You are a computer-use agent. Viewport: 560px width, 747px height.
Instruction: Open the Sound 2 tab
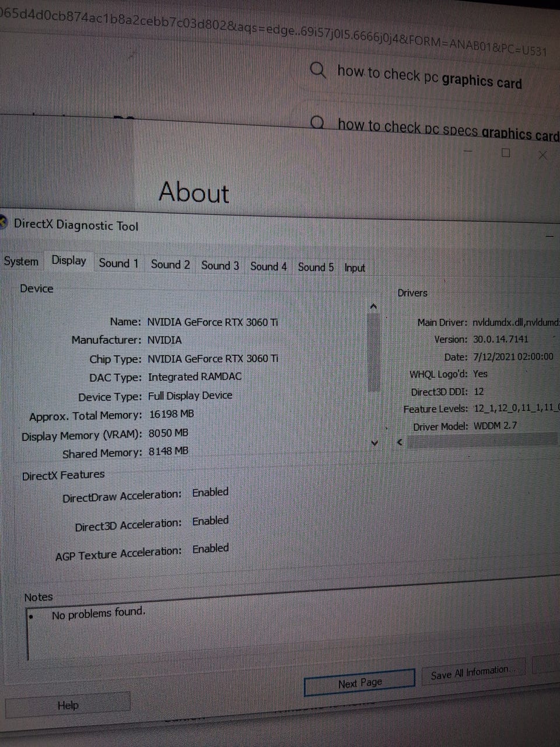[x=170, y=264]
